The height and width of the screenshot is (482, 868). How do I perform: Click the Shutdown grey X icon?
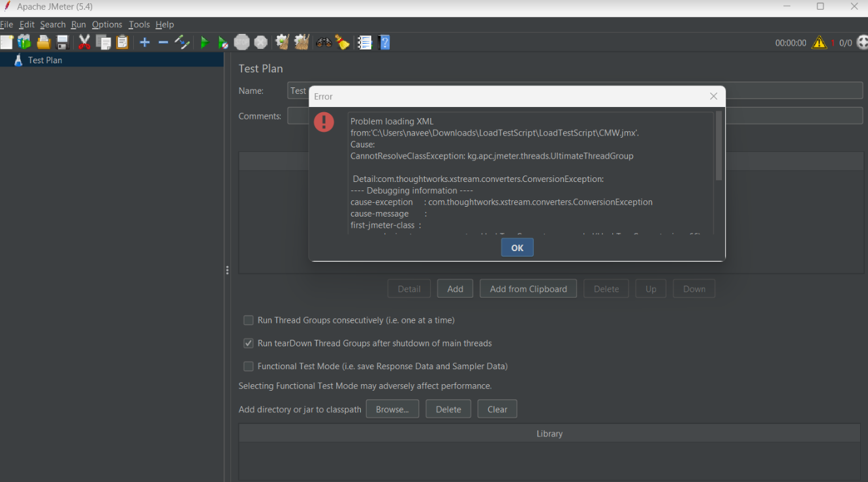point(261,42)
